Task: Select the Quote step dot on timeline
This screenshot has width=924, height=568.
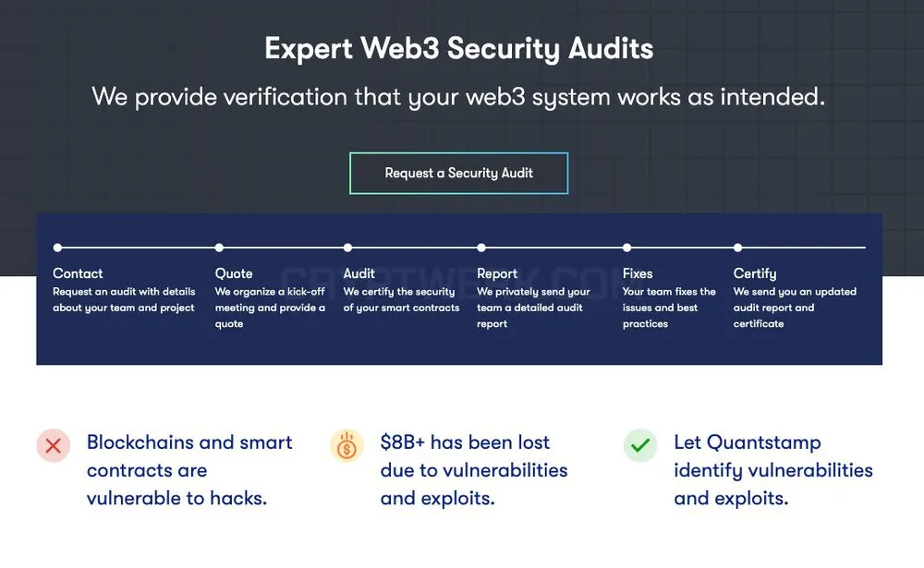Action: pyautogui.click(x=219, y=248)
